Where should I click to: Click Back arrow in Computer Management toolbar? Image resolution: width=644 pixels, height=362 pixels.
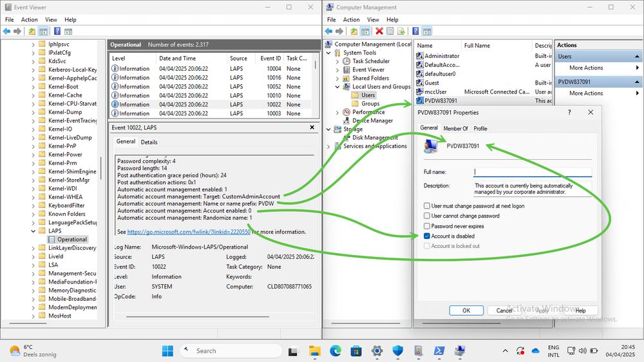(328, 31)
